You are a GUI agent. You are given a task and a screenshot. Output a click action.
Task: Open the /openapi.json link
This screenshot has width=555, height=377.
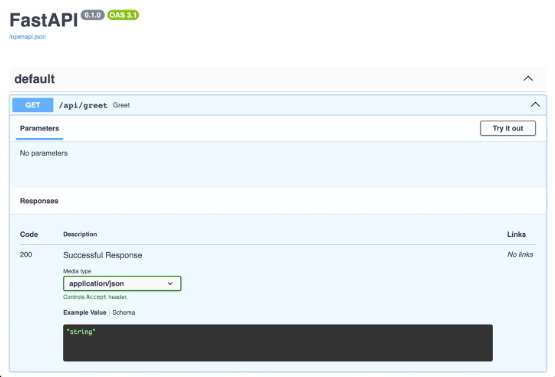(27, 36)
